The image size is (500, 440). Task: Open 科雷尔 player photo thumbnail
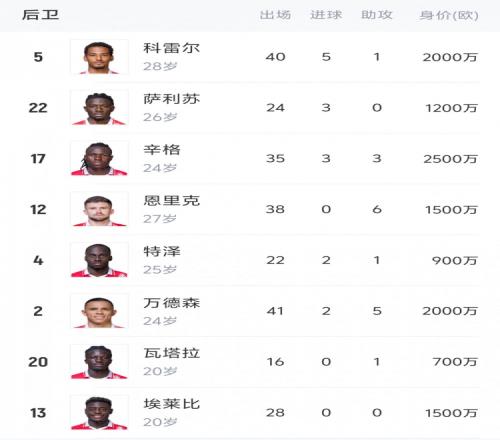pyautogui.click(x=99, y=57)
